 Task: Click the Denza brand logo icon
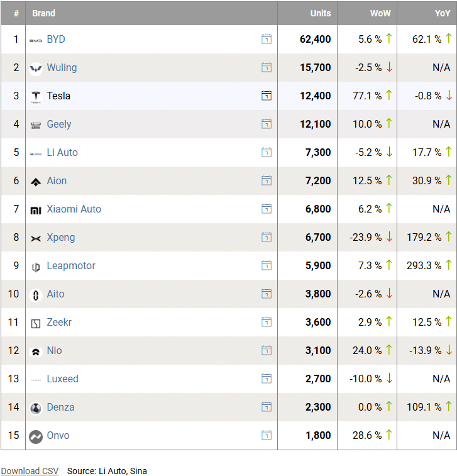pyautogui.click(x=36, y=407)
